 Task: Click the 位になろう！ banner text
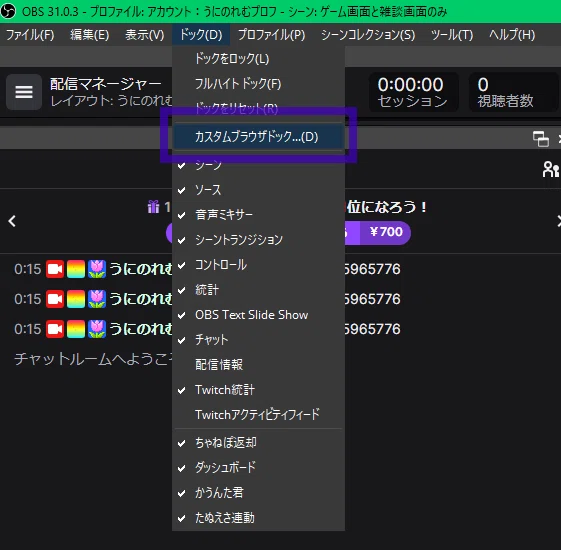[387, 207]
